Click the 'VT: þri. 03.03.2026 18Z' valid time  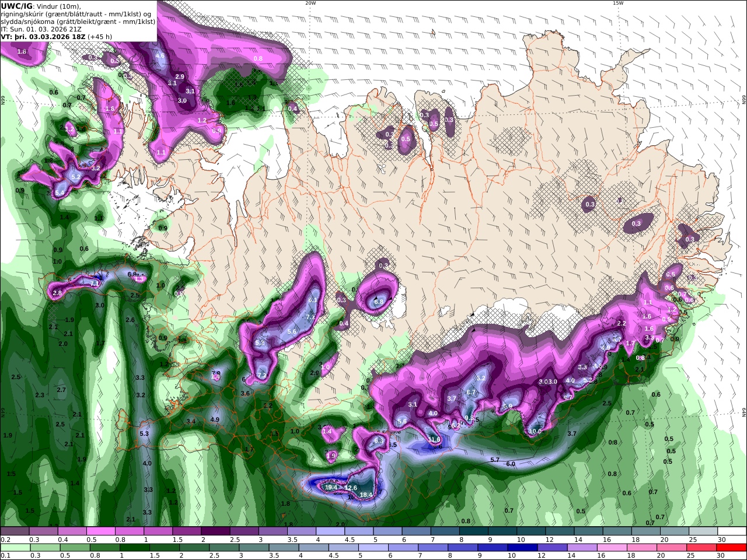tap(43, 37)
